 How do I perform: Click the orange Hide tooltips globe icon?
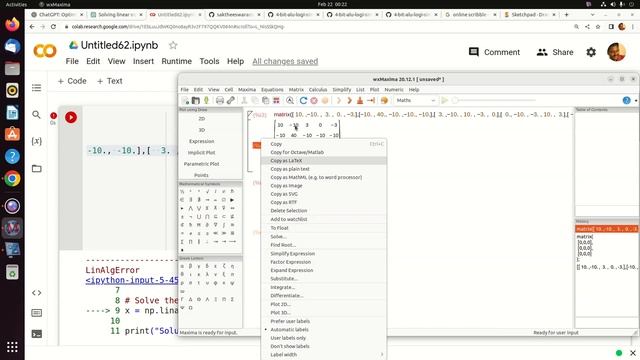(384, 100)
